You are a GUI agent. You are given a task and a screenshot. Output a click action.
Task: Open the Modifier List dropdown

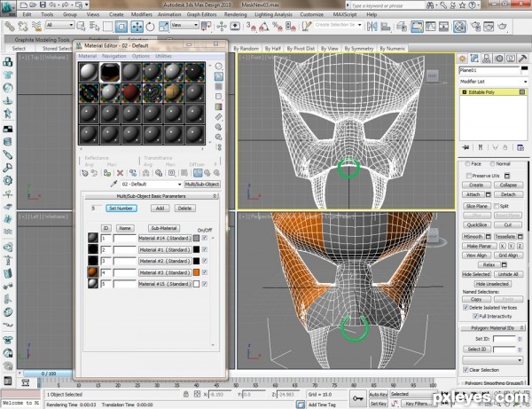pos(493,82)
